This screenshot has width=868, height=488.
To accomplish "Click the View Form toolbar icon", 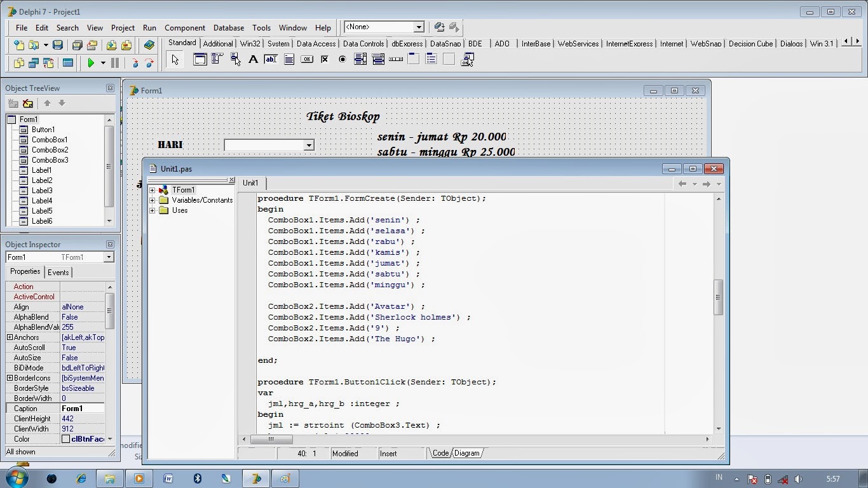I will point(33,63).
